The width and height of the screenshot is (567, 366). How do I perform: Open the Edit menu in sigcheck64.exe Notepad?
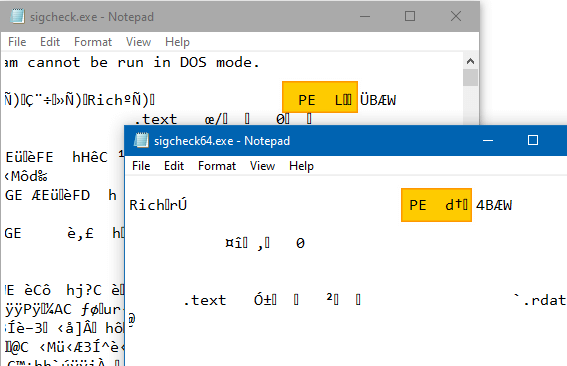tap(174, 166)
